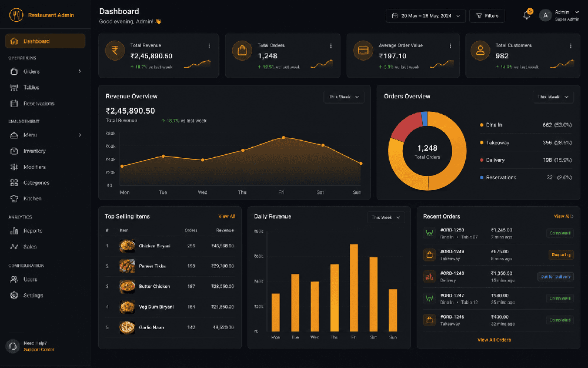Click order number #ORD-1247

click(452, 296)
